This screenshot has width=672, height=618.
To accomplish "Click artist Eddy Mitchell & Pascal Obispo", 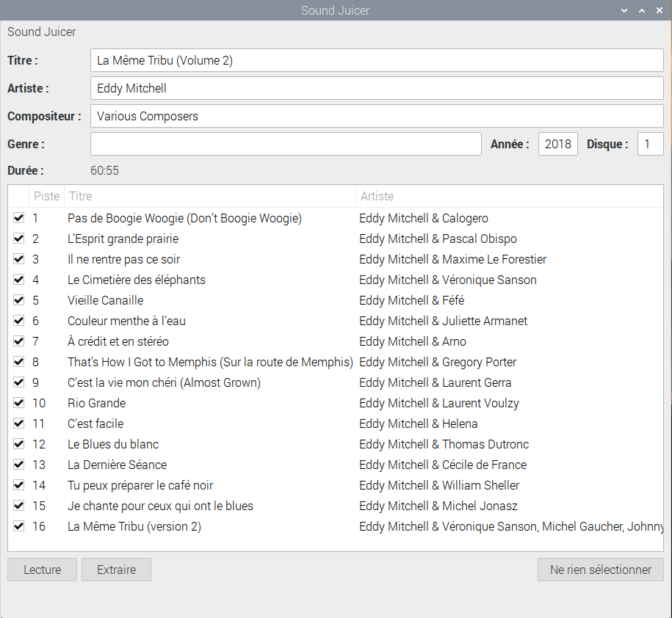I will [x=438, y=239].
